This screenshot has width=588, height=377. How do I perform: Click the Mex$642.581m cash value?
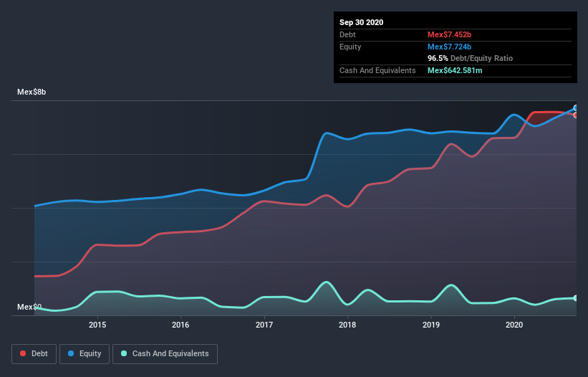(455, 70)
